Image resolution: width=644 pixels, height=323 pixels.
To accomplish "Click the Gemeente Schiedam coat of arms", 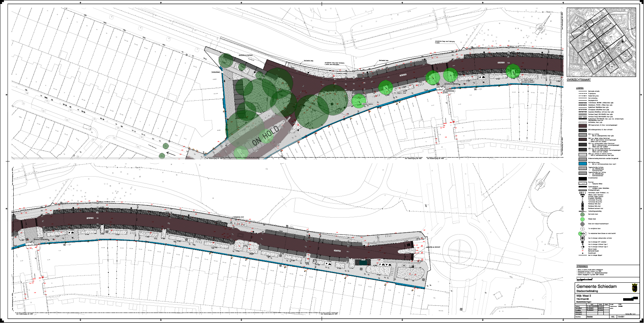I will 634,288.
